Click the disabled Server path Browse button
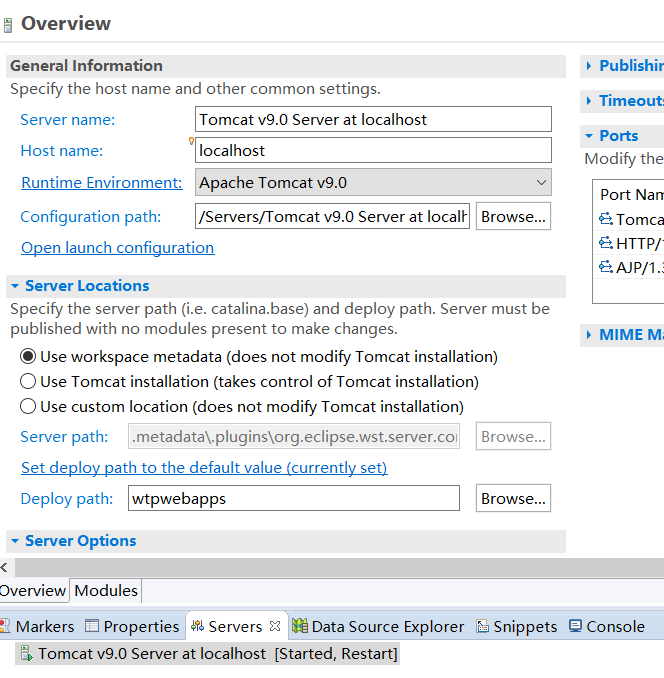This screenshot has height=678, width=664. pos(513,436)
